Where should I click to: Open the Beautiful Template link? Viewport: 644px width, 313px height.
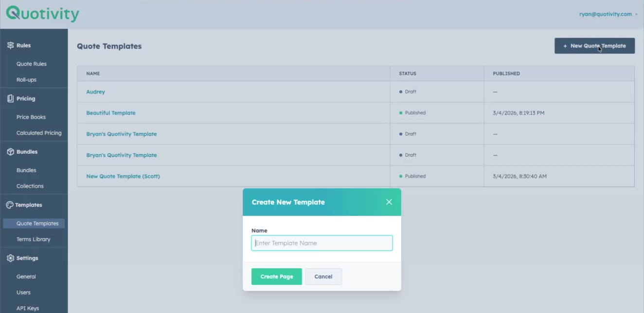111,113
